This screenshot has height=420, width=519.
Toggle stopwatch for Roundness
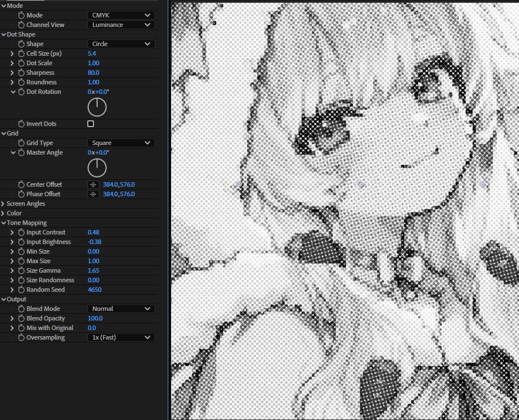21,82
